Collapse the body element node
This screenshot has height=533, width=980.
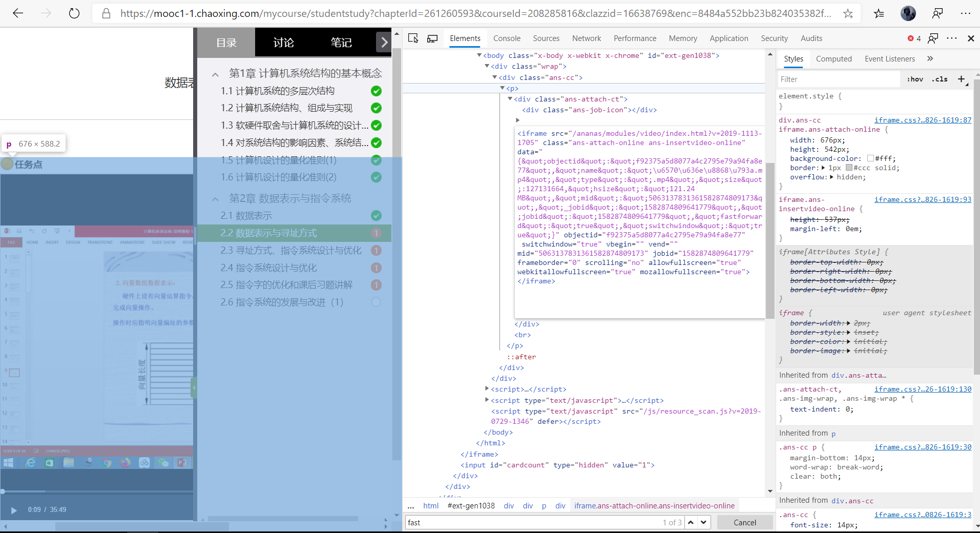tap(479, 55)
